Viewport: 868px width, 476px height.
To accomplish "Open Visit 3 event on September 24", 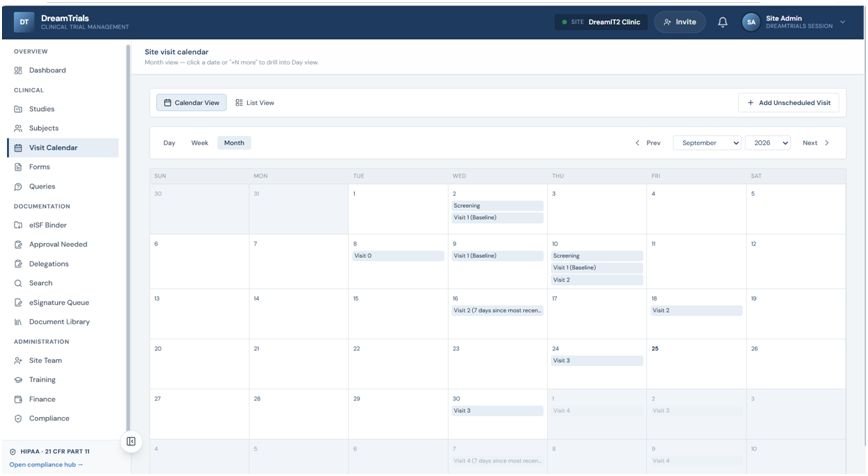I will 597,361.
